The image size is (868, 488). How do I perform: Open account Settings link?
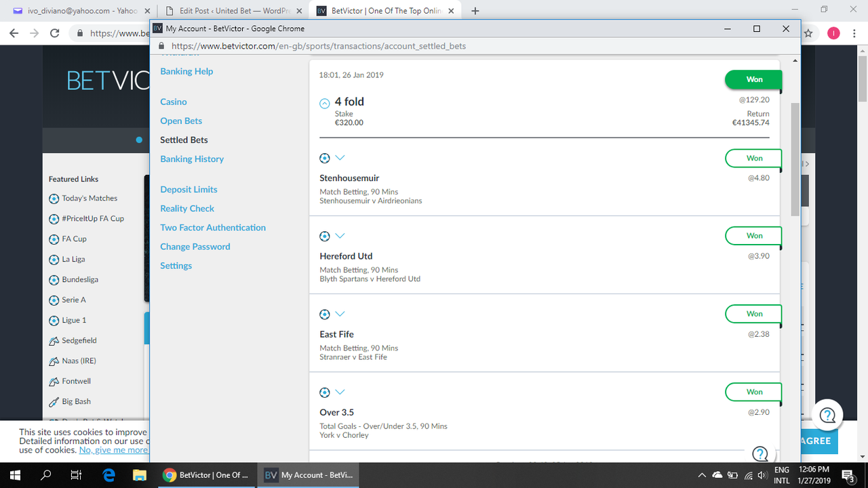click(176, 266)
